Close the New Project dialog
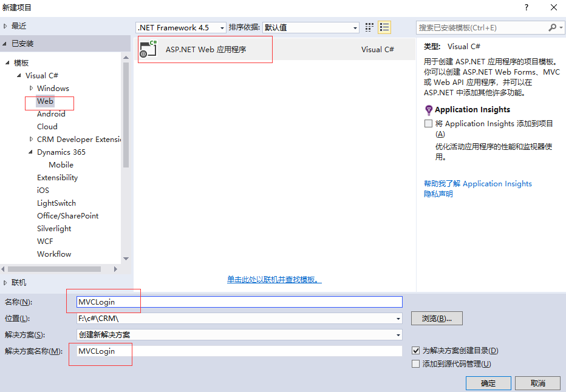The image size is (566, 392). (x=554, y=7)
